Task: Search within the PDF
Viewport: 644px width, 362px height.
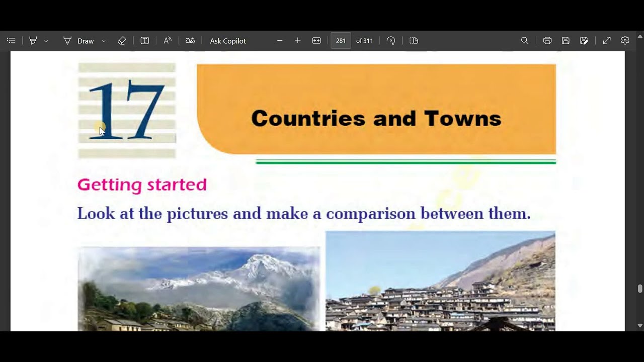Action: coord(525,41)
